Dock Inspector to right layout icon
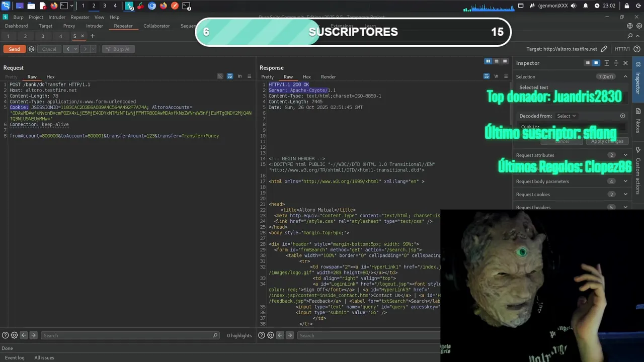Image resolution: width=644 pixels, height=362 pixels. [596, 63]
